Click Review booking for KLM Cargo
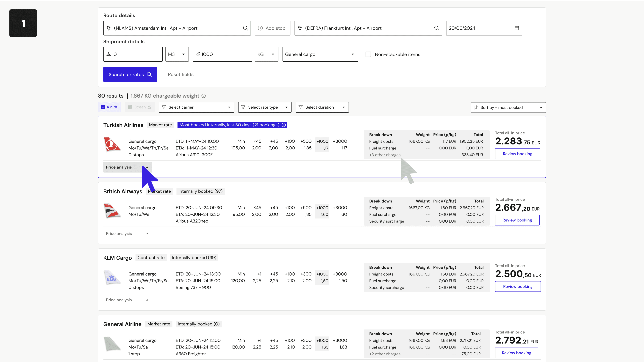This screenshot has width=644, height=362. [x=517, y=287]
